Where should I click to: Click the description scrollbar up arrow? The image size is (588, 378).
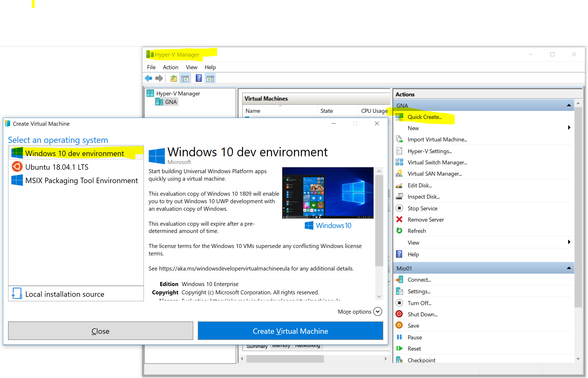click(x=379, y=171)
